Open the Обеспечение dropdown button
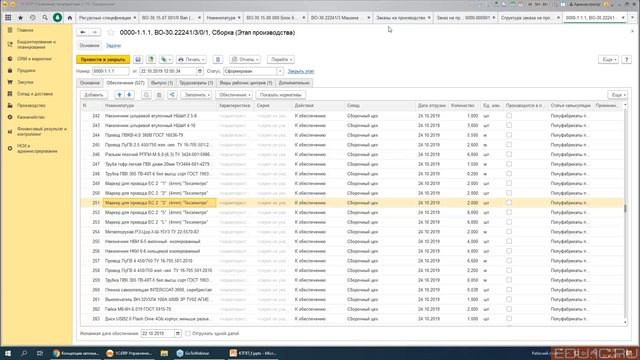 [233, 95]
